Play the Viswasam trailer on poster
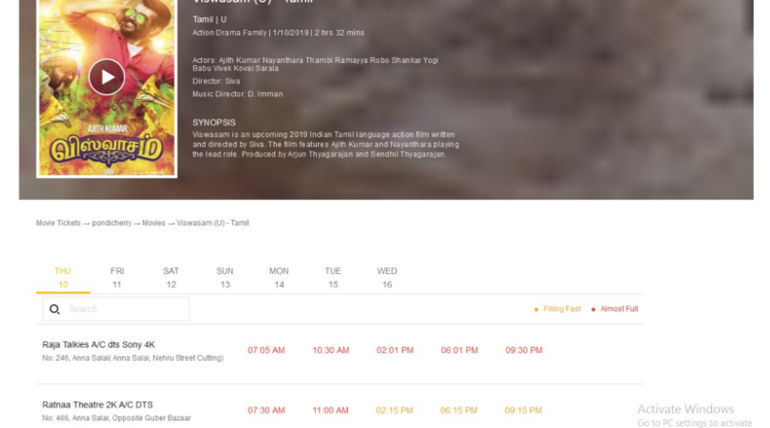Image resolution: width=770 pixels, height=428 pixels. (x=106, y=76)
